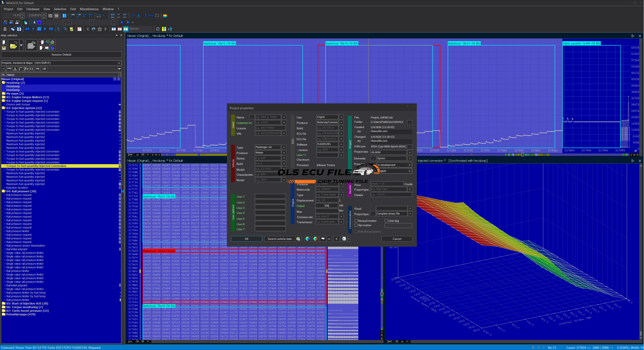Enable the Noread marker checkbox

[356, 221]
